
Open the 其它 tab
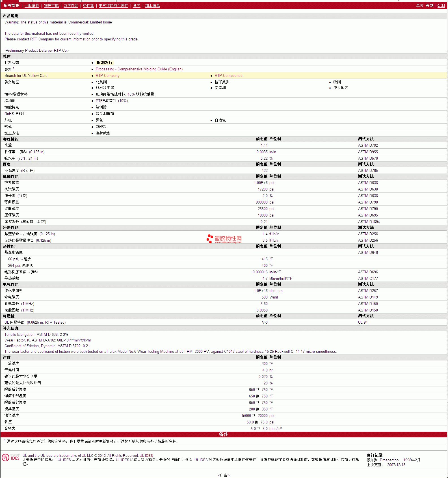point(137,5)
